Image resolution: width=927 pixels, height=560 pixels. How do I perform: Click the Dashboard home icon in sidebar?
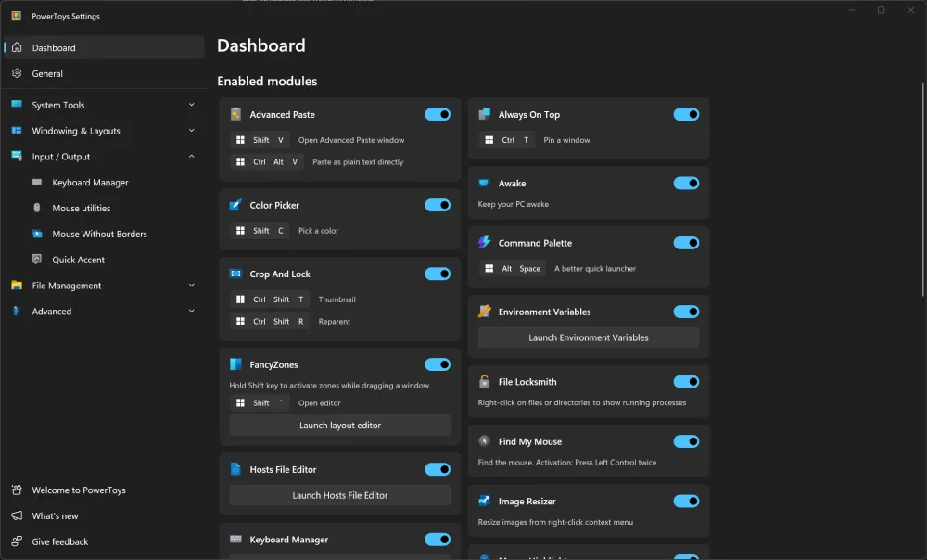17,47
